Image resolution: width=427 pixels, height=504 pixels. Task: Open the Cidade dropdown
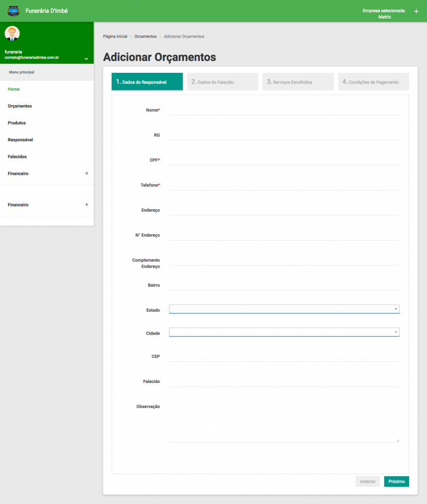tap(284, 332)
